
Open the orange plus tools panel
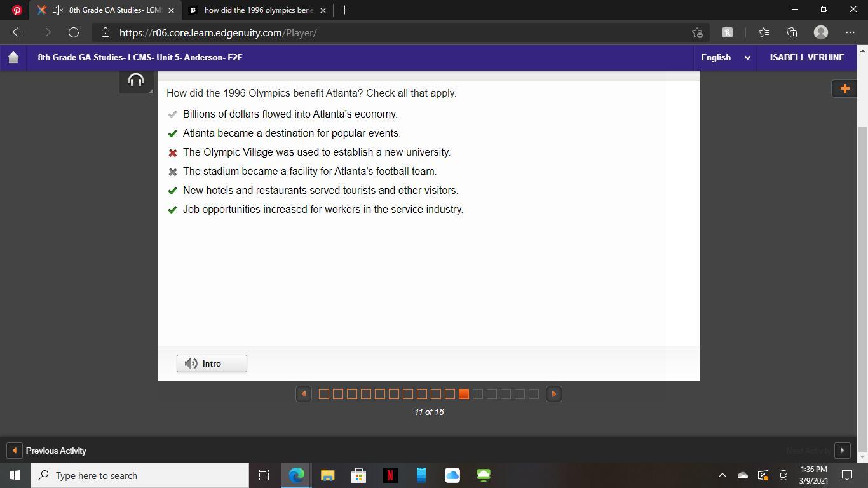844,88
